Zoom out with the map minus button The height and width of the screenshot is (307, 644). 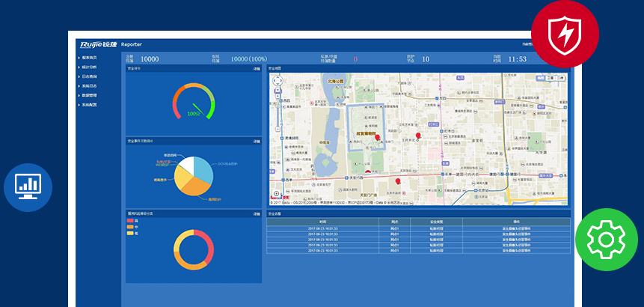[x=278, y=129]
